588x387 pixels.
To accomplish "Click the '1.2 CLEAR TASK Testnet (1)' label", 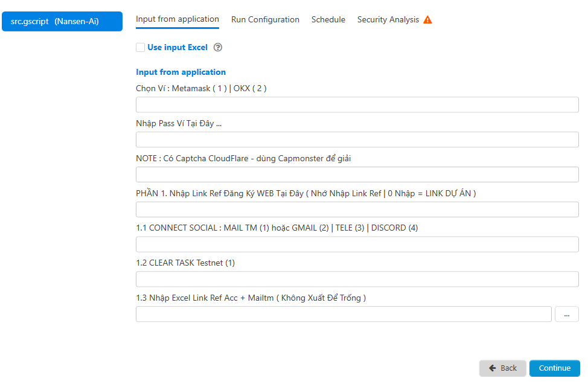I will [185, 263].
